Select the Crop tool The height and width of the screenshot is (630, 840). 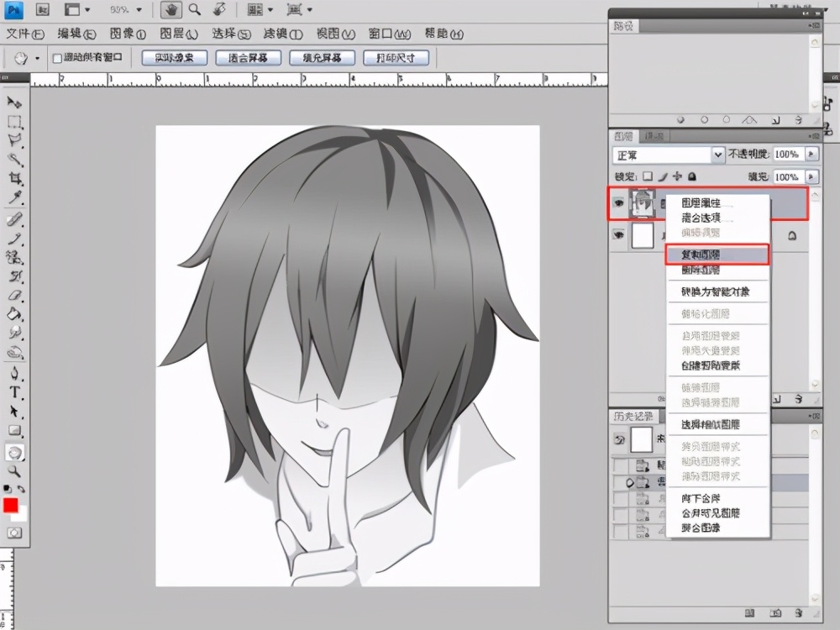tap(15, 178)
